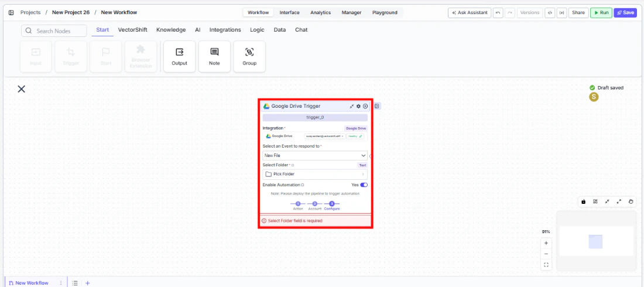The width and height of the screenshot is (644, 287).
Task: Open the New Workflow tab options menu
Action: pyautogui.click(x=61, y=283)
